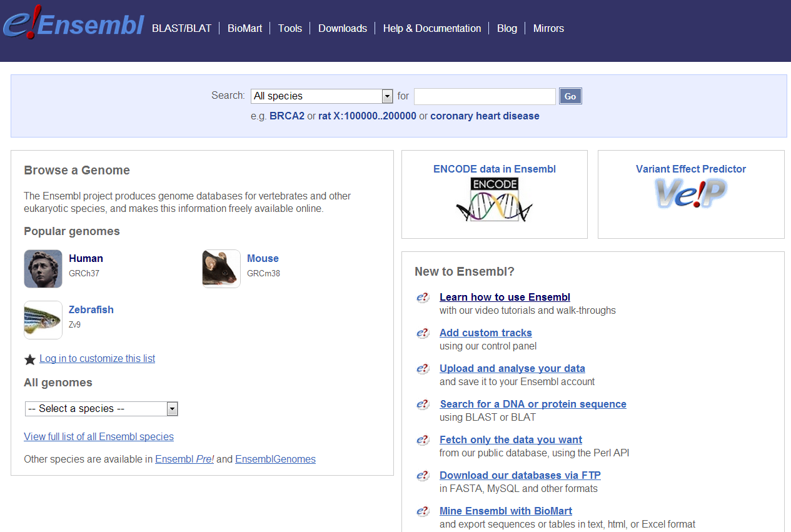
Task: Click the icon beside Add custom tracks
Action: click(423, 333)
